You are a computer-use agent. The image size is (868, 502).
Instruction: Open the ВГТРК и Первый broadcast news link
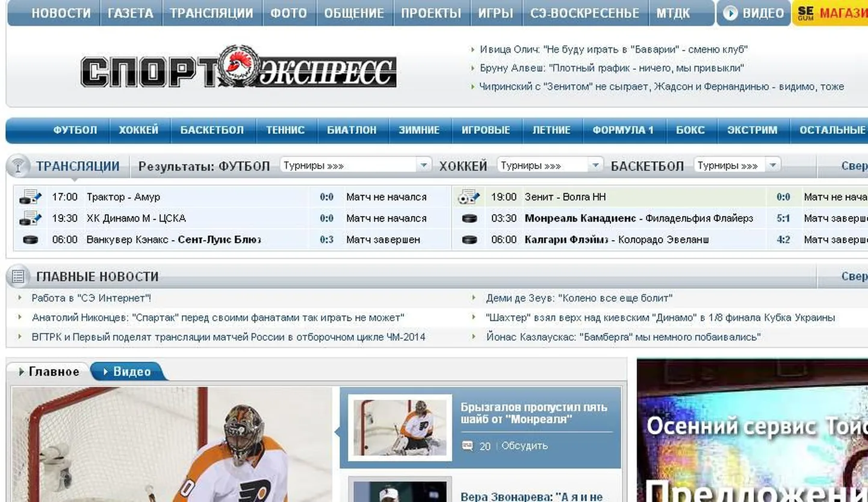tap(229, 337)
